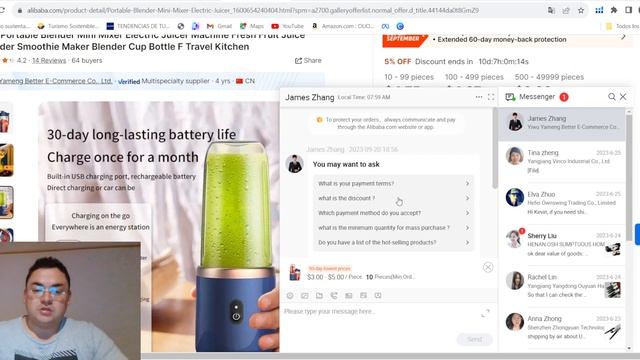640x360 pixels.
Task: Open the Elva Zhuo conversation
Action: [562, 203]
